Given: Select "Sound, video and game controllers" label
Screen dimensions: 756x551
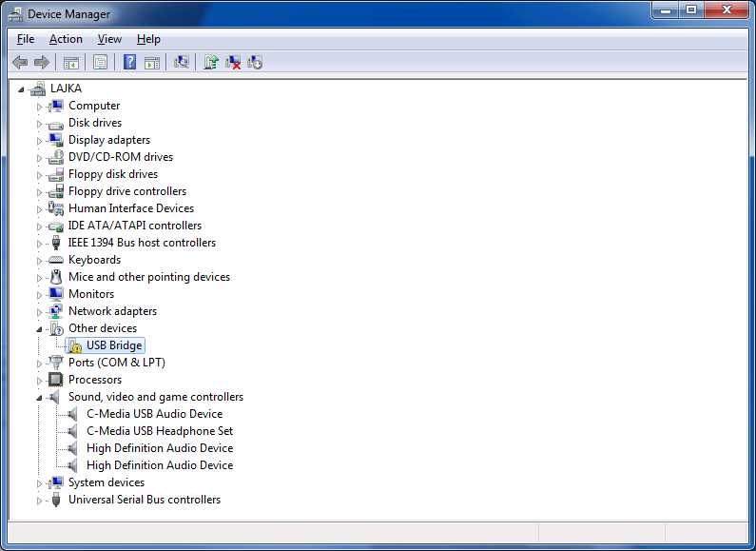Looking at the screenshot, I should pos(156,397).
